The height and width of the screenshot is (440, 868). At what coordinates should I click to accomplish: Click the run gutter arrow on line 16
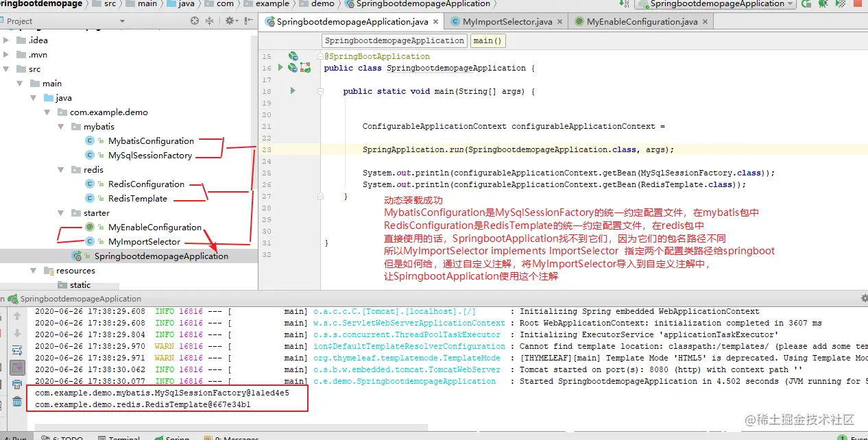280,68
